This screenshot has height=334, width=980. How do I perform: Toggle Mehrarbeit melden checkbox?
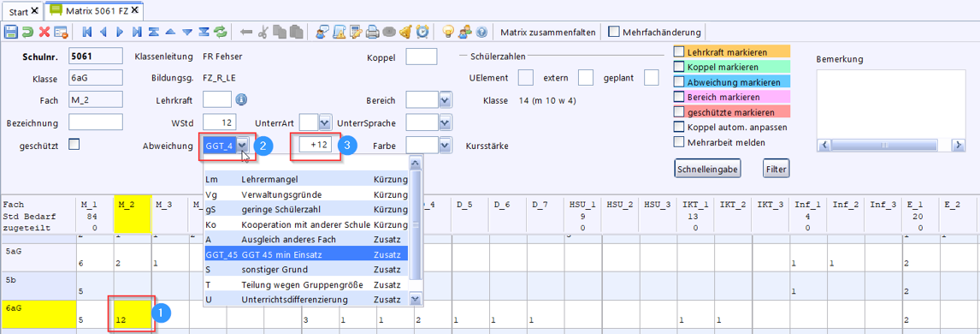[x=679, y=142]
